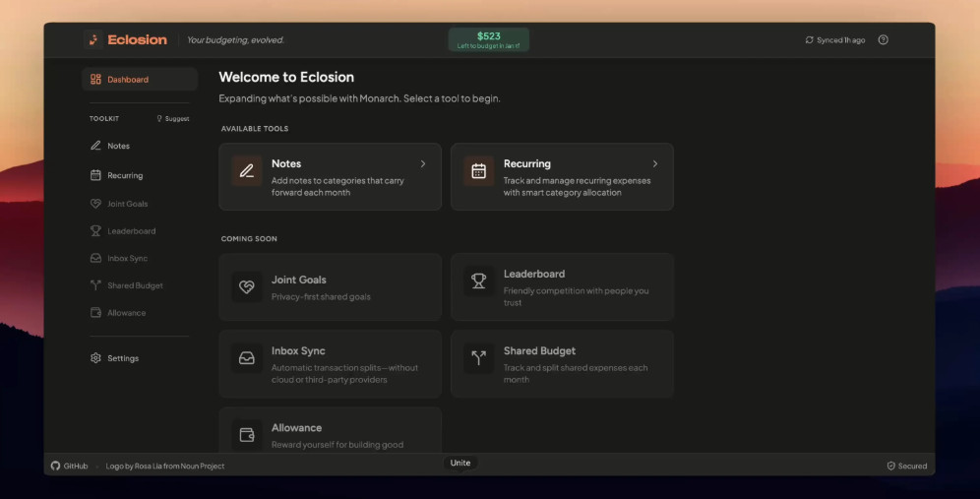This screenshot has height=499, width=980.
Task: Select Shared Budget in the sidebar
Action: coord(140,285)
